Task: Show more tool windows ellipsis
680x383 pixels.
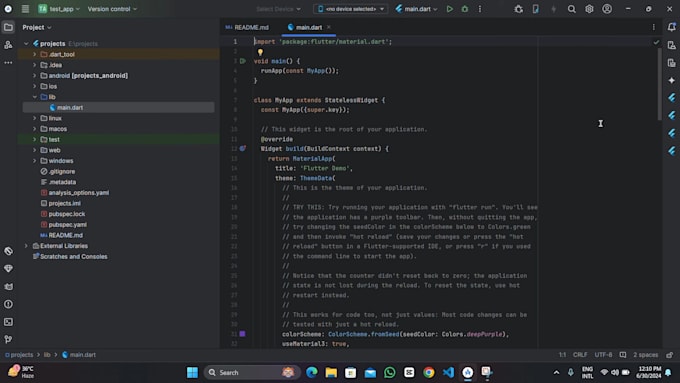Action: coord(8,63)
